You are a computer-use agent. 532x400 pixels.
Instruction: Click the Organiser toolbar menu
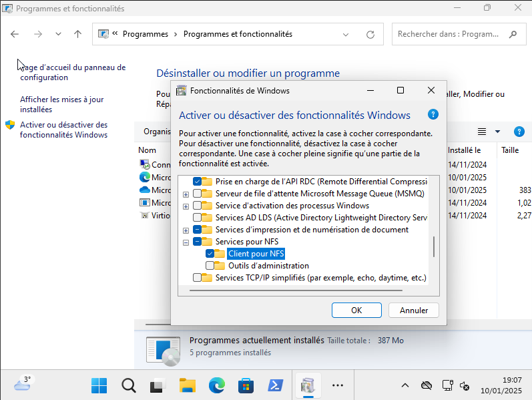[157, 132]
